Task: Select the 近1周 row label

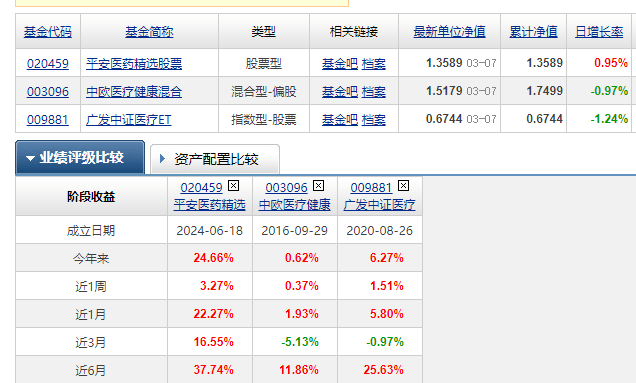Action: [91, 286]
